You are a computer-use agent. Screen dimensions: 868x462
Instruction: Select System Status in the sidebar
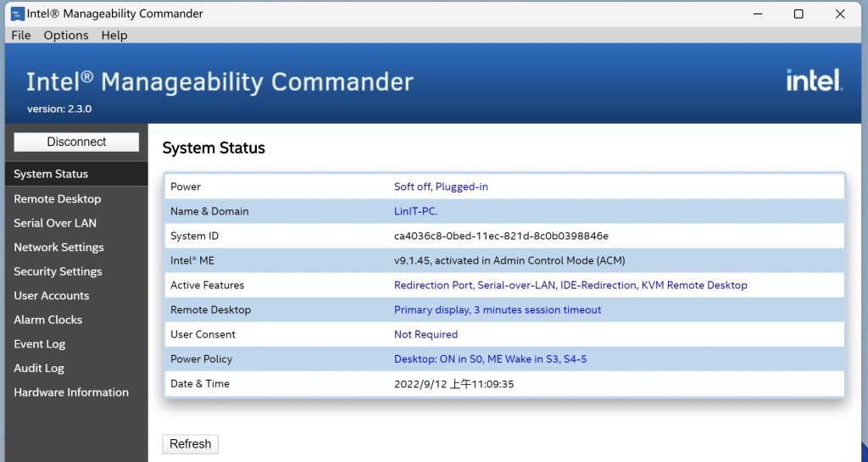pos(76,174)
